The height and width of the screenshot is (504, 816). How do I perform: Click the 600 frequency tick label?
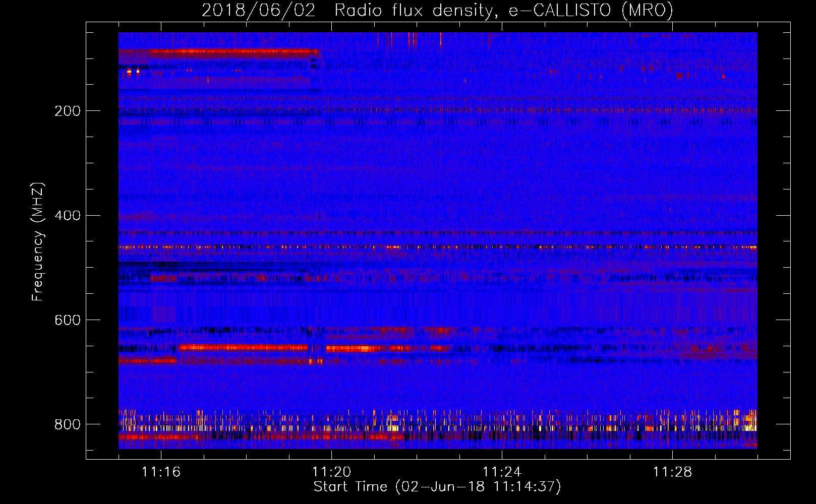click(68, 320)
